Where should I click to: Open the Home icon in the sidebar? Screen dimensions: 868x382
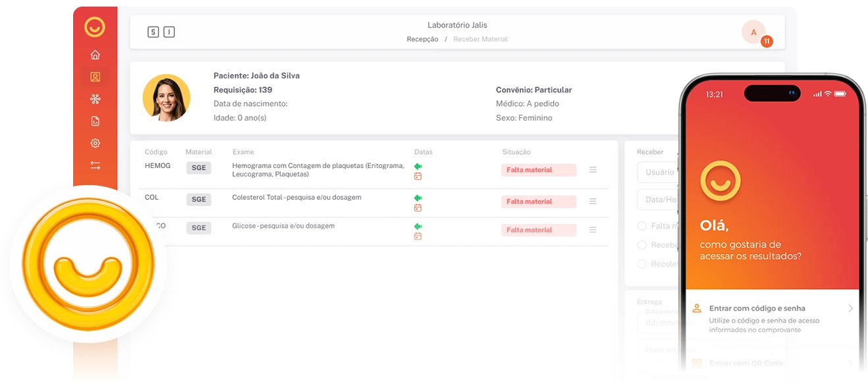tap(95, 55)
